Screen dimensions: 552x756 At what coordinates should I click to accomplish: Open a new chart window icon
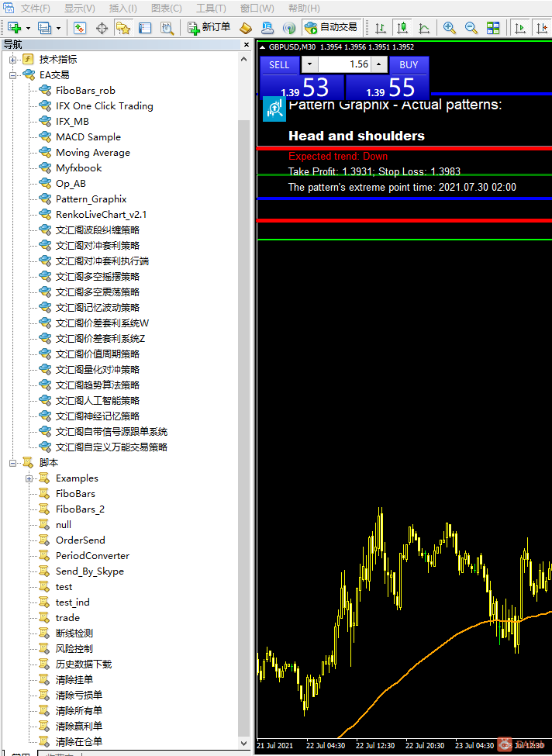[x=14, y=28]
